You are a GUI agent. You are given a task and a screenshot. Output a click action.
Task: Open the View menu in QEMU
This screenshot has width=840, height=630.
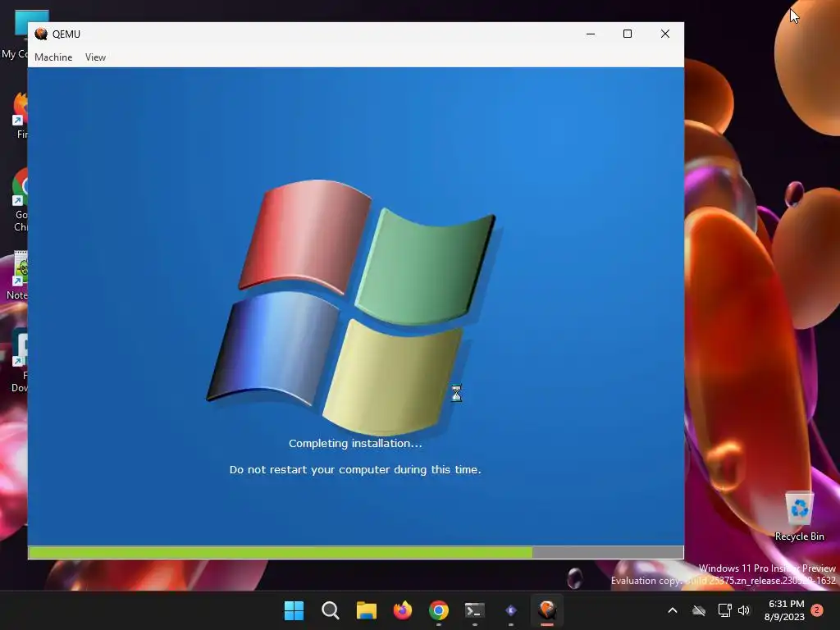[95, 57]
